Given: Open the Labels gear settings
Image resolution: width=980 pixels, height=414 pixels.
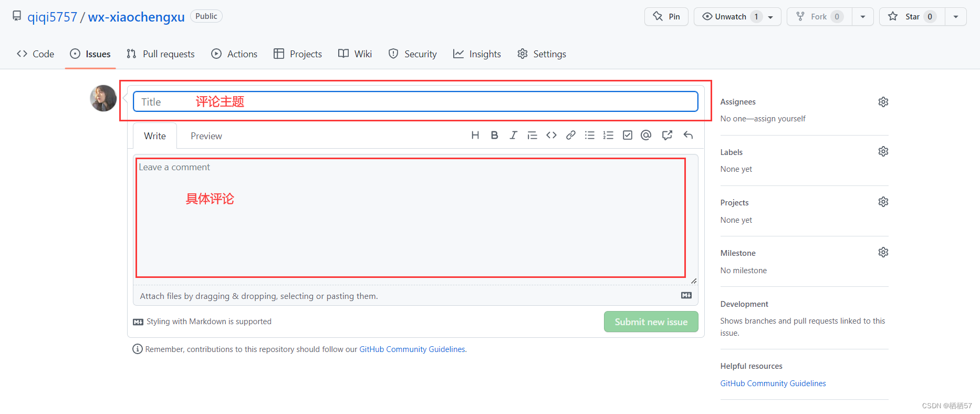Looking at the screenshot, I should tap(883, 151).
